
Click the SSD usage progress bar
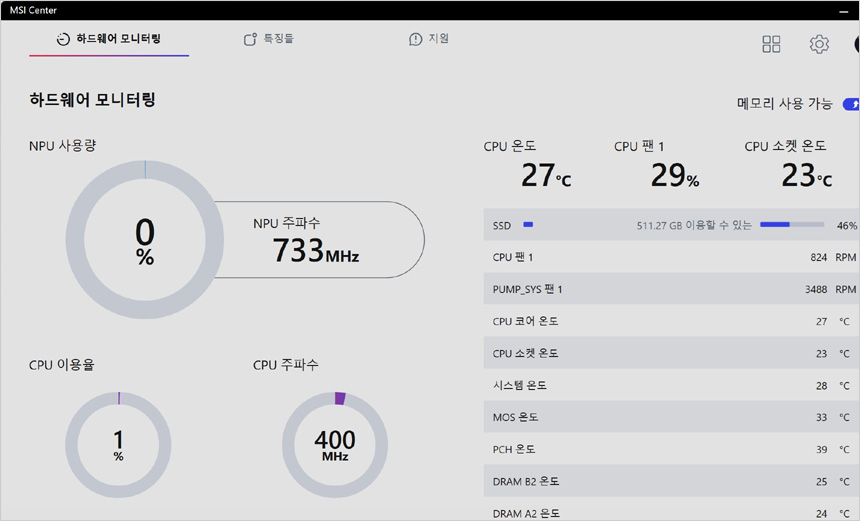pos(792,224)
